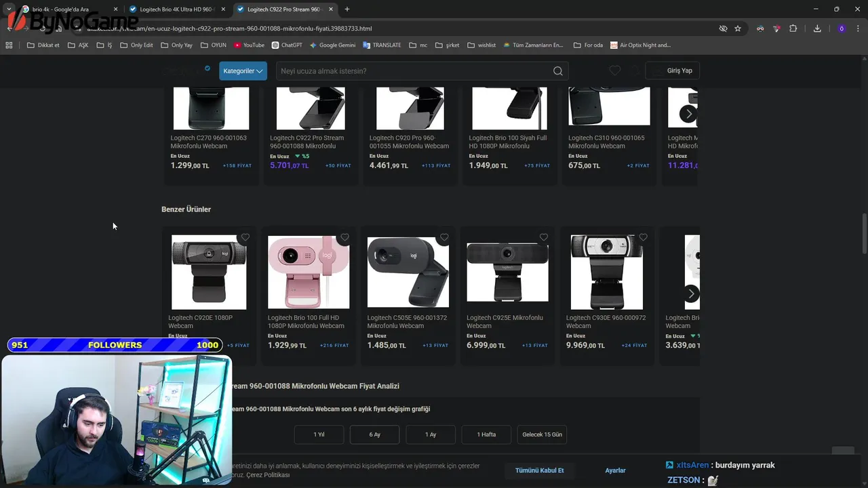Select the Gelecek 15 Gün forecast
Viewport: 868px width, 488px height.
coord(542,434)
